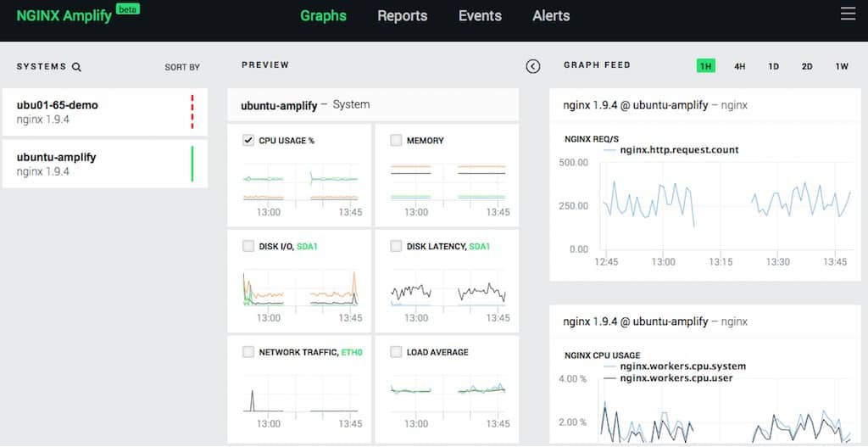The image size is (868, 447).
Task: Click the beta badge
Action: (x=128, y=8)
